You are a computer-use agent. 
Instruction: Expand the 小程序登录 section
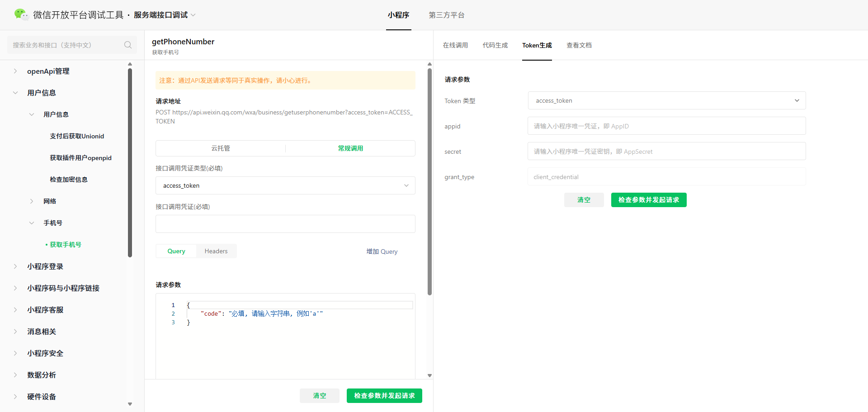15,266
